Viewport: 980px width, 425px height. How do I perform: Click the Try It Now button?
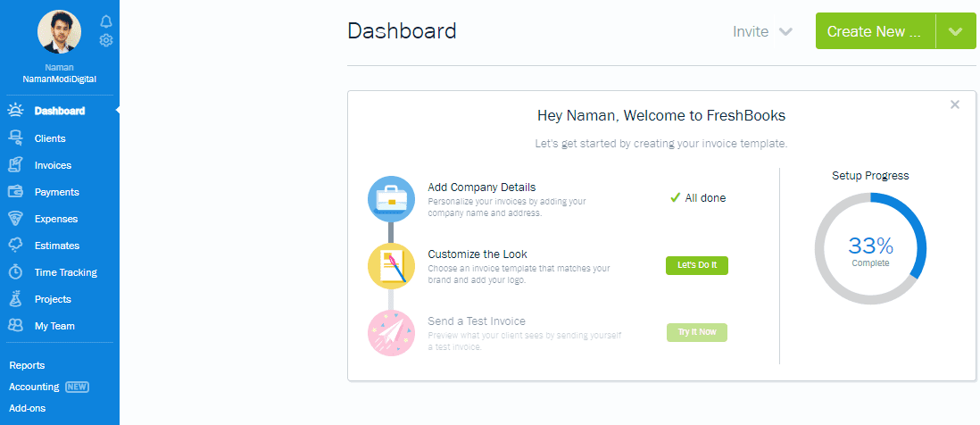tap(697, 332)
